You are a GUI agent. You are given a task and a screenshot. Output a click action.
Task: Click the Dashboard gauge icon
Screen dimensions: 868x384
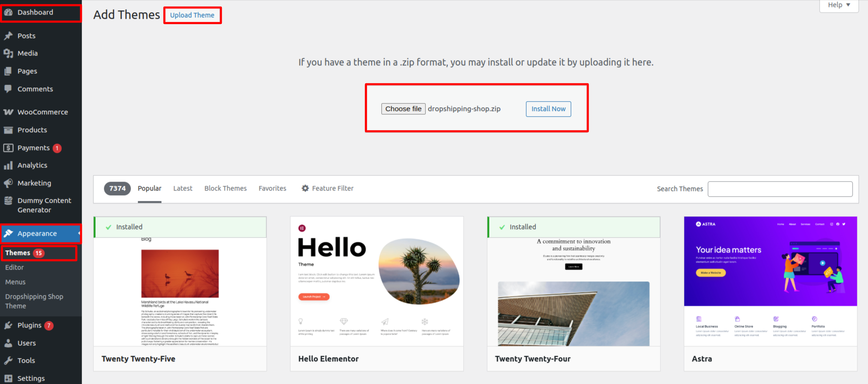coord(8,12)
